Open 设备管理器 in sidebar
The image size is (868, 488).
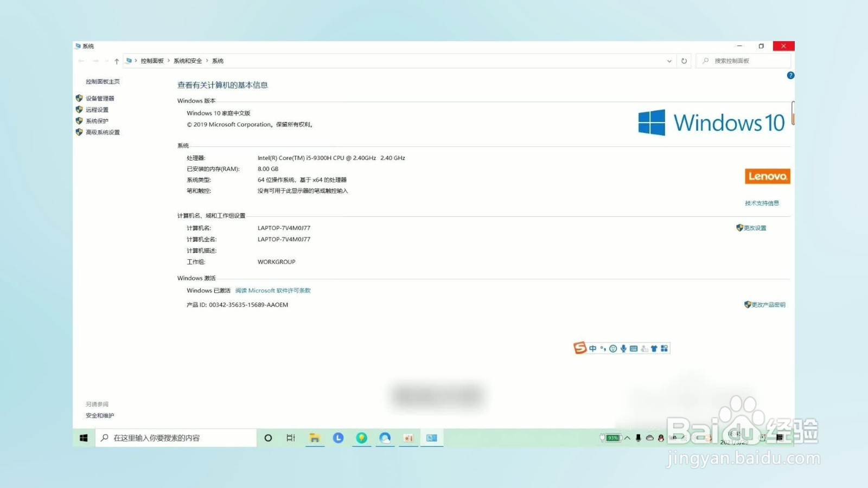(100, 99)
